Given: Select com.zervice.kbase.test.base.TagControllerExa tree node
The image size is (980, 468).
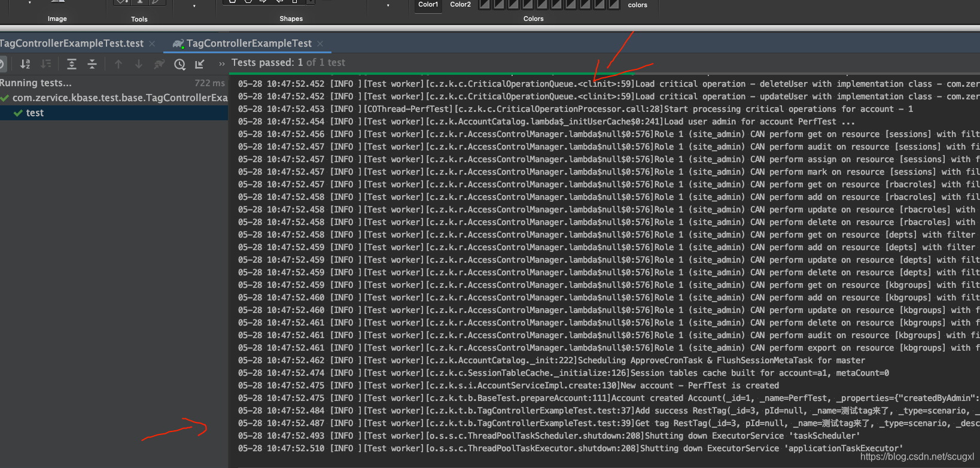Looking at the screenshot, I should 114,98.
